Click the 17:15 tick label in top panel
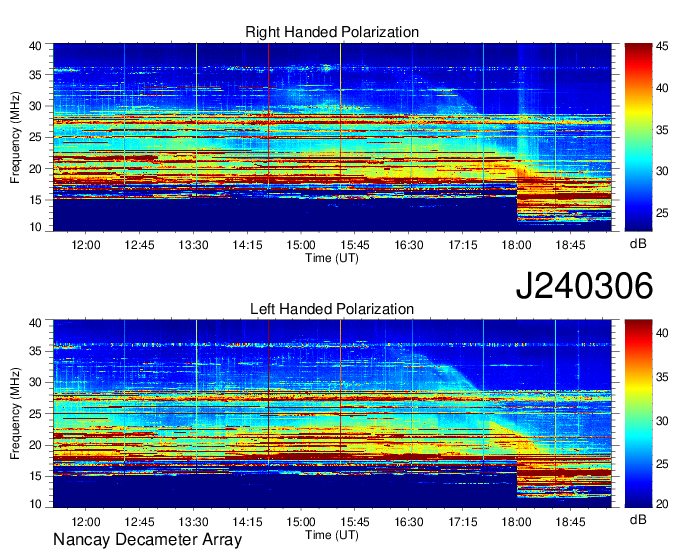 463,245
